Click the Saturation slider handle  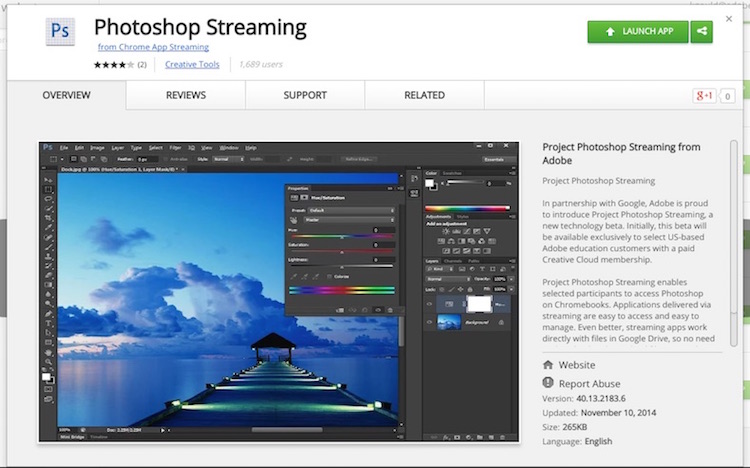(x=342, y=252)
